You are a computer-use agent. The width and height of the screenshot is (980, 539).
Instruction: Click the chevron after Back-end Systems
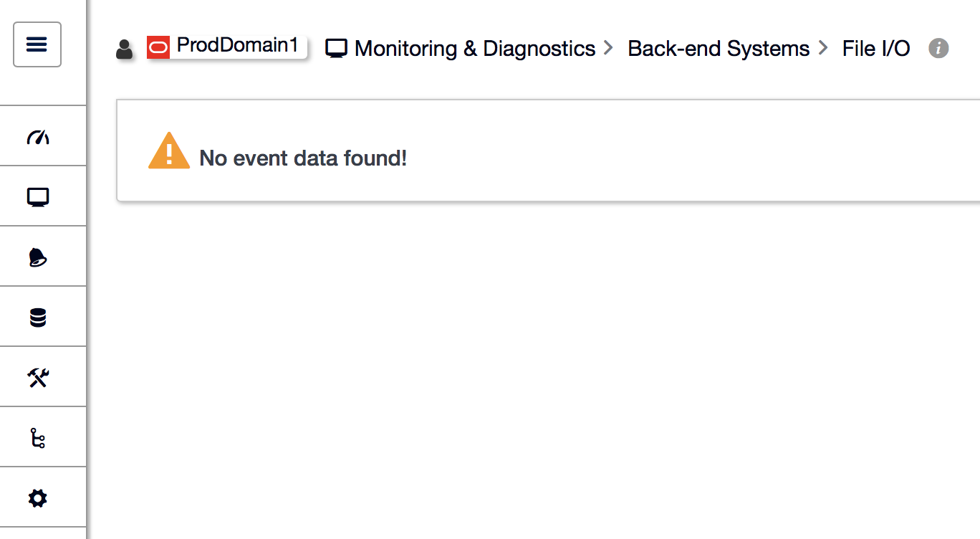coord(823,48)
